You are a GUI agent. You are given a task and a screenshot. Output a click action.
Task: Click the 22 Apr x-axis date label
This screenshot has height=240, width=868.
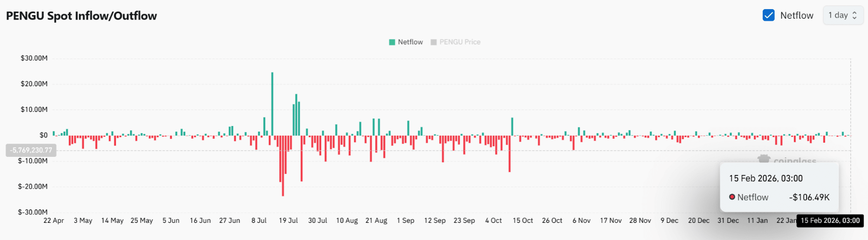tap(53, 220)
